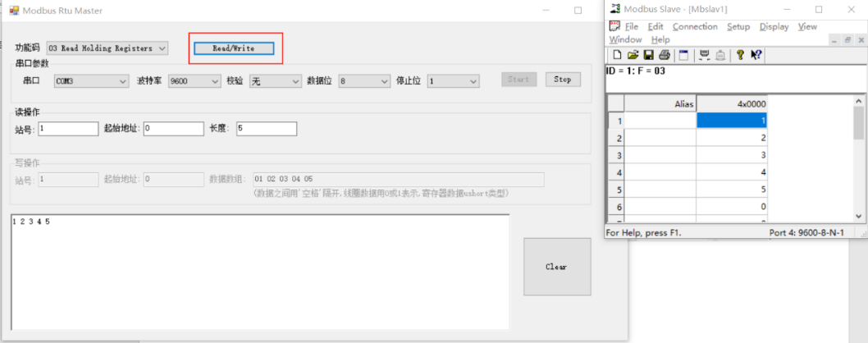The width and height of the screenshot is (868, 343).
Task: Click the New document icon in Modbus Slave
Action: (x=617, y=55)
